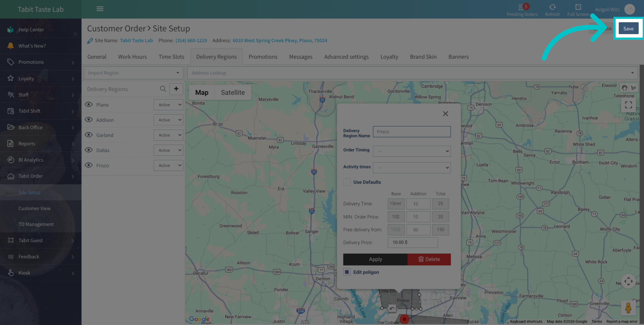Check the Use Defaults checkbox
This screenshot has height=325, width=644.
coord(347,182)
